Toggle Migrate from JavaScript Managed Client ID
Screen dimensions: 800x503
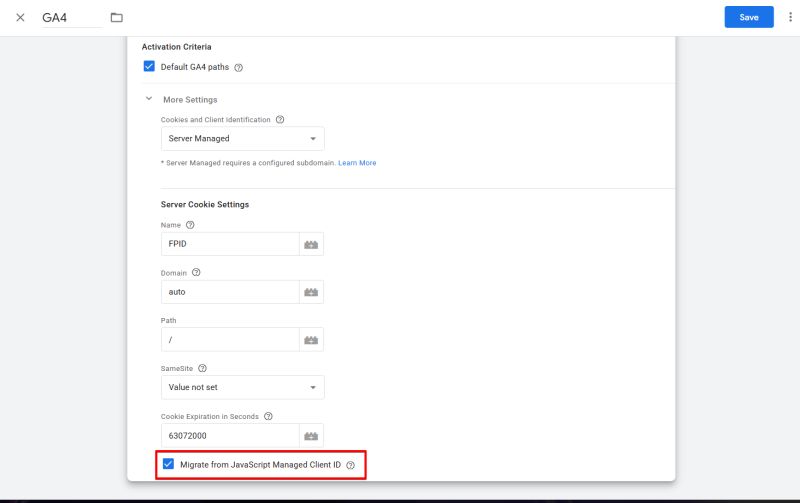point(168,464)
